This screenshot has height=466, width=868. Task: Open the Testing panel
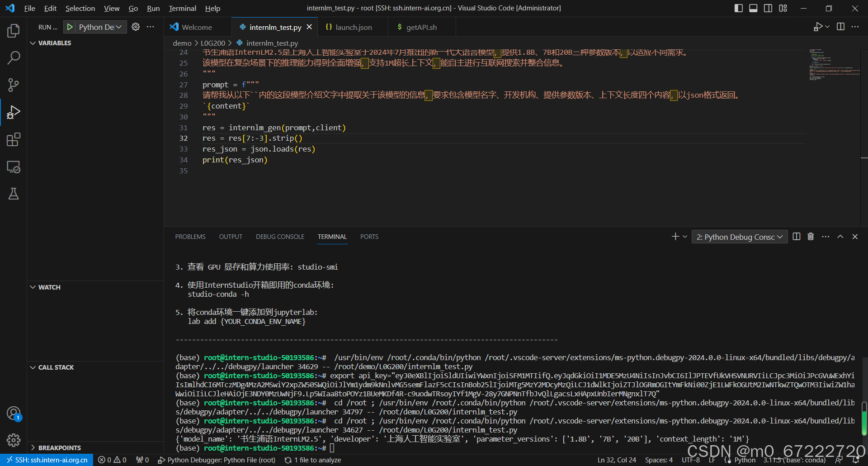point(14,194)
